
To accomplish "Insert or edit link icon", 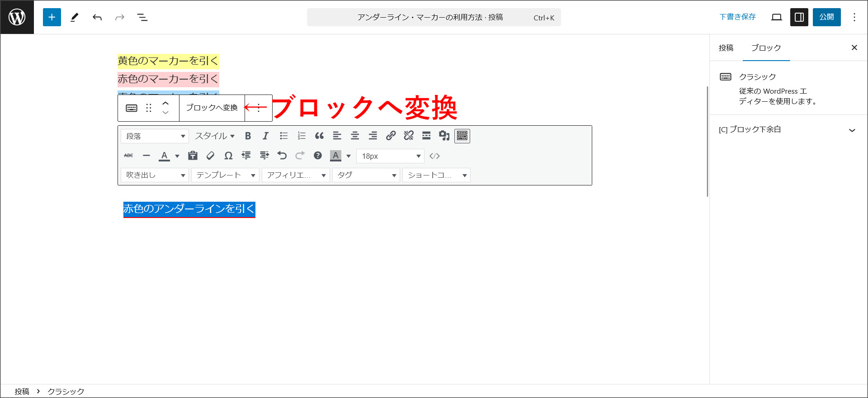I will coord(391,136).
